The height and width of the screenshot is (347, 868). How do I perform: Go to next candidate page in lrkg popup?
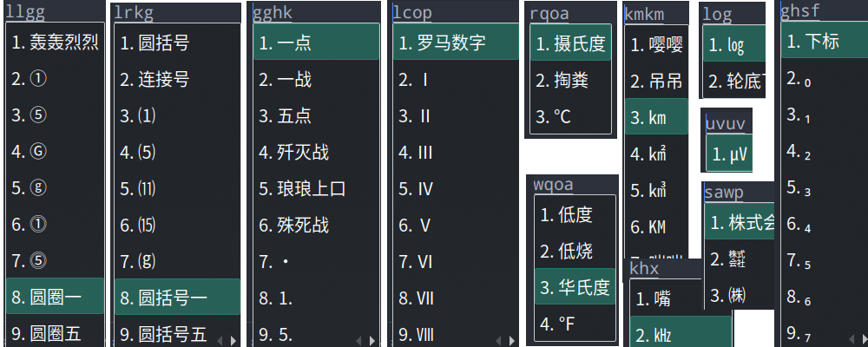pyautogui.click(x=233, y=340)
